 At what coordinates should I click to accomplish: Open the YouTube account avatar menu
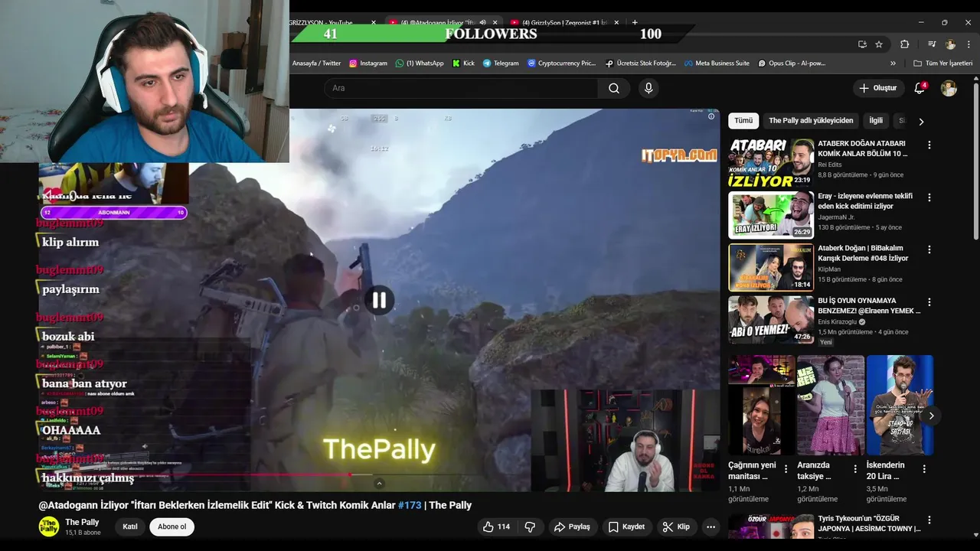click(x=949, y=88)
